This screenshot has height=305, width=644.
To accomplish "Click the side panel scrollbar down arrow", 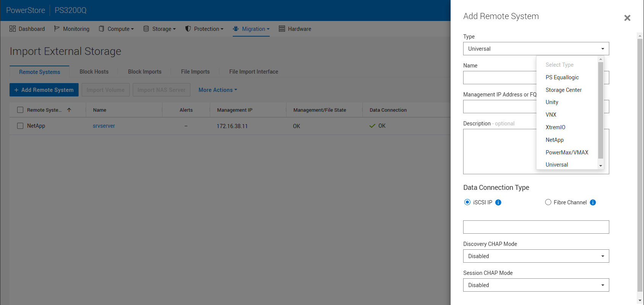I will [640, 300].
